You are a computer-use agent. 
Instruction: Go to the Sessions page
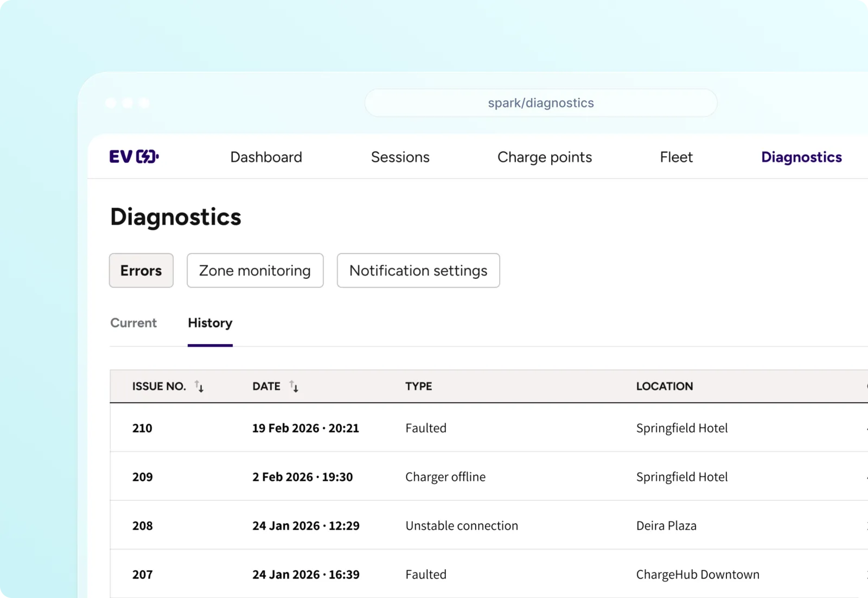(400, 157)
